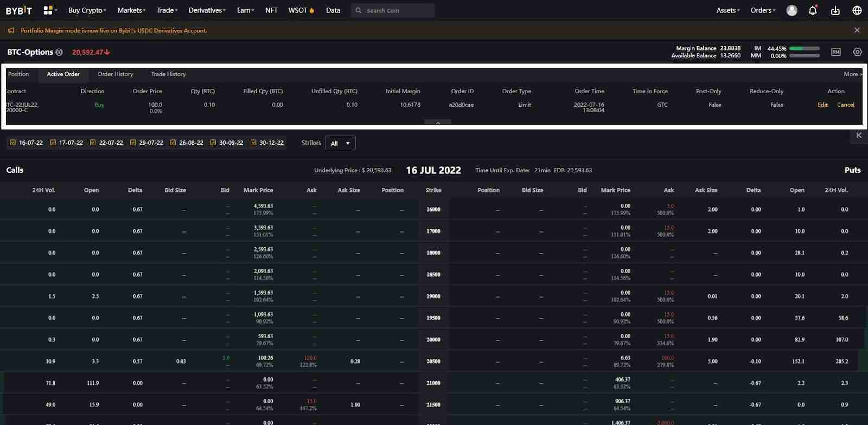Screen dimensions: 868x425
Task: Toggle the 17-07-22 expiry checkbox
Action: coord(53,143)
